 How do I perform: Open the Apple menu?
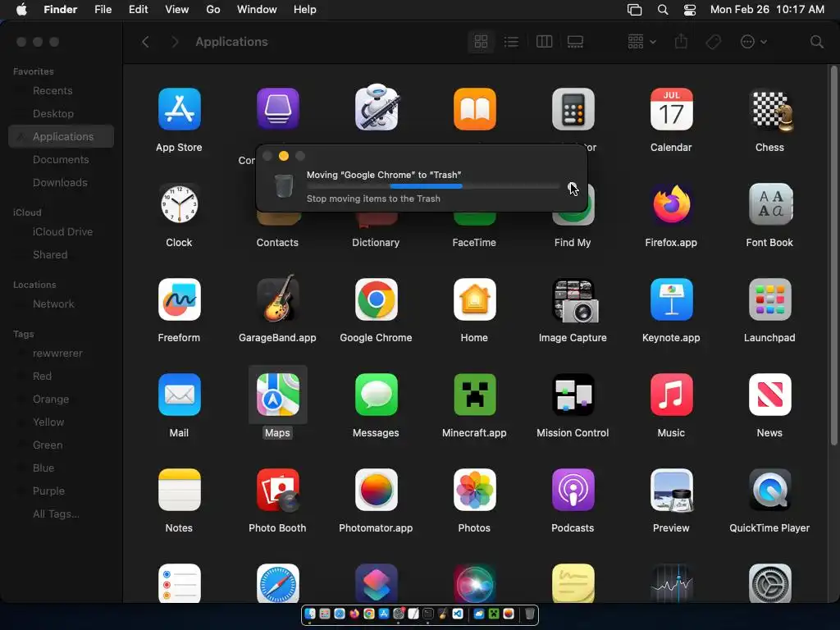tap(21, 10)
